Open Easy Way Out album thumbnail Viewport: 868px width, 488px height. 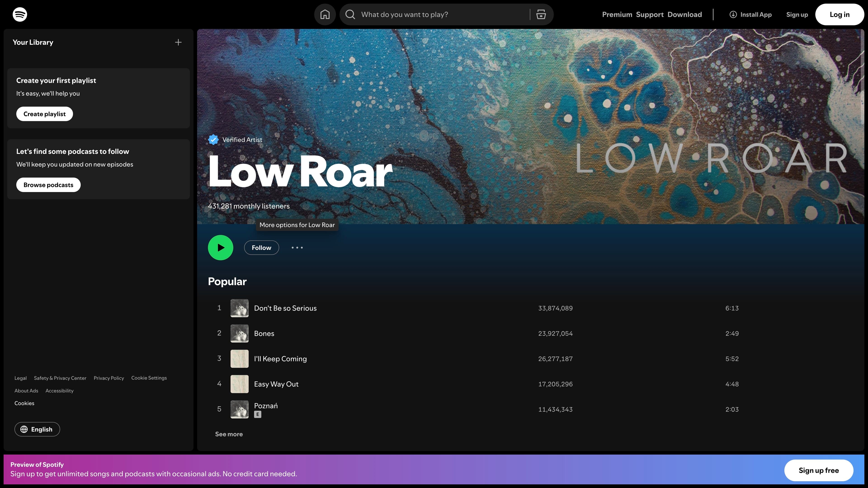239,384
